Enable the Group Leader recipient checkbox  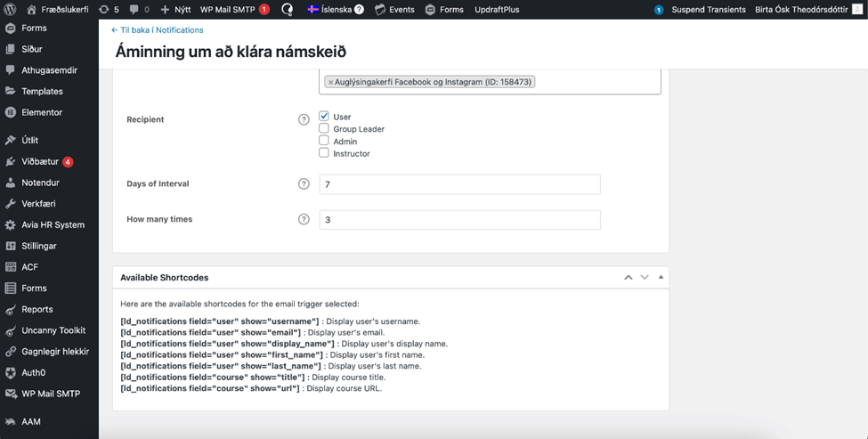[x=324, y=129]
